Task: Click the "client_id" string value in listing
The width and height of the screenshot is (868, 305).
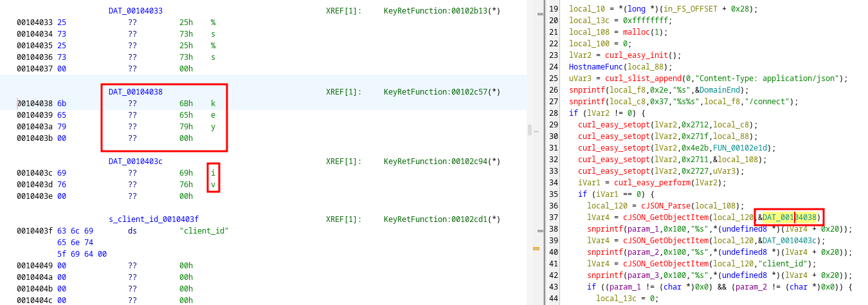Action: coord(204,231)
